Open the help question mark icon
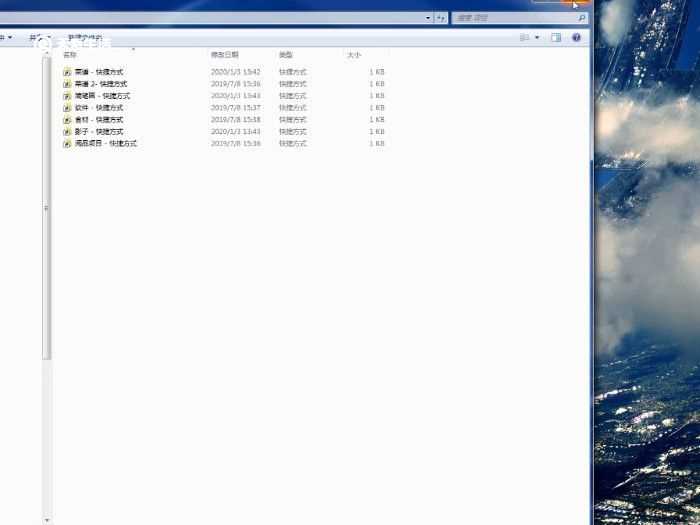This screenshot has width=700, height=525. click(577, 38)
